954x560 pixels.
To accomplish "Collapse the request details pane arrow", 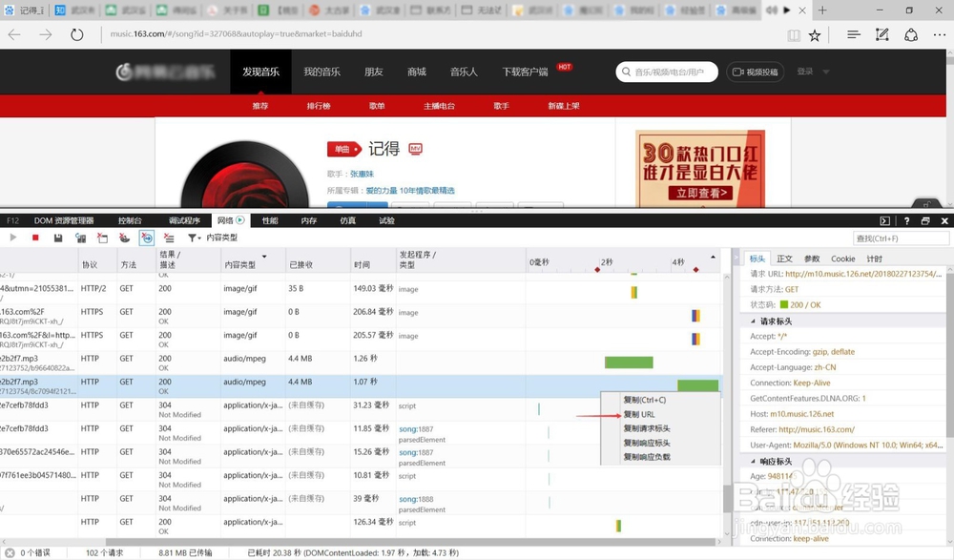I will coord(735,259).
